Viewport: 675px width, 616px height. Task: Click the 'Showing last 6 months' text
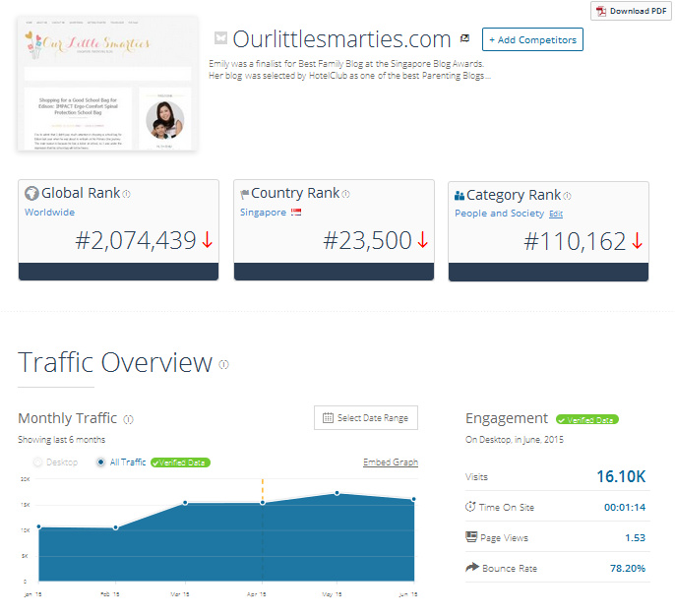[x=62, y=440]
